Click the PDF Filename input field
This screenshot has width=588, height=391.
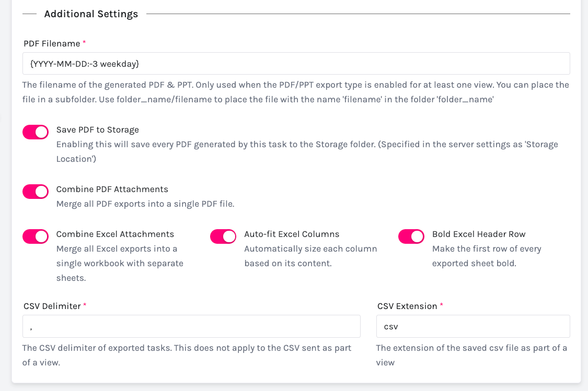coord(296,64)
